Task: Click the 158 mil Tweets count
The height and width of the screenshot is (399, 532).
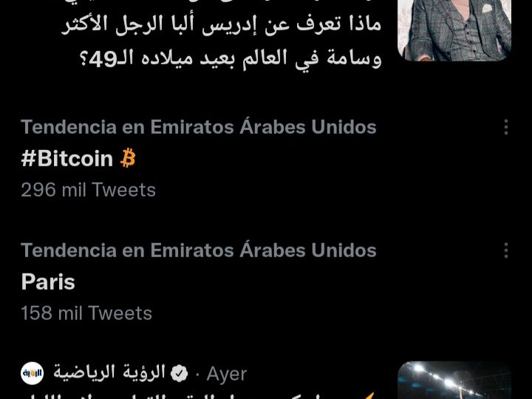Action: coord(86,313)
